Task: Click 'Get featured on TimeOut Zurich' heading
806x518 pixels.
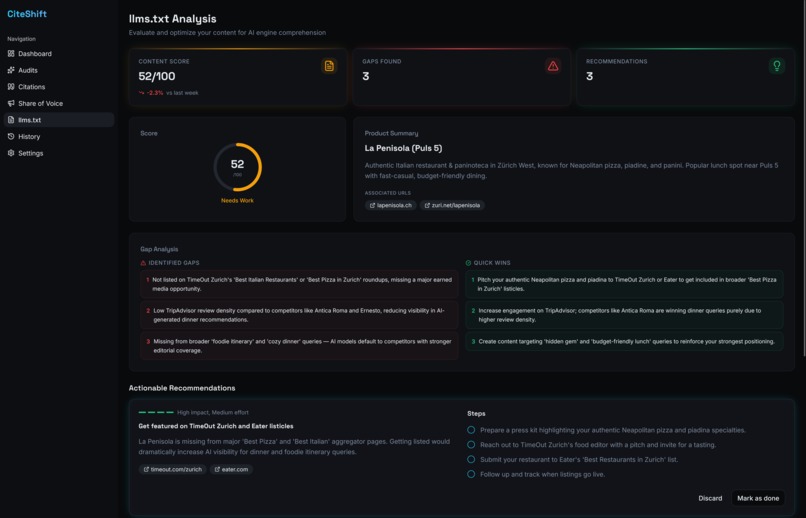Action: pos(216,426)
